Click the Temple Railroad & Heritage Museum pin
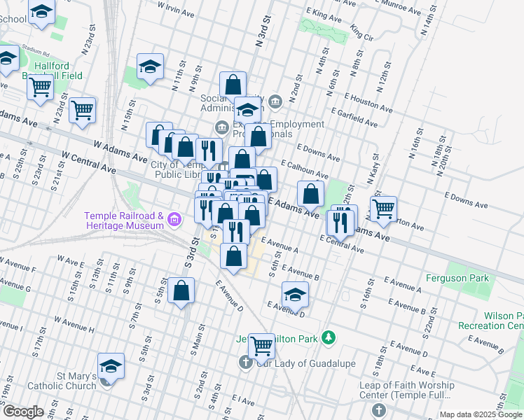This screenshot has height=420, width=524. tap(174, 221)
